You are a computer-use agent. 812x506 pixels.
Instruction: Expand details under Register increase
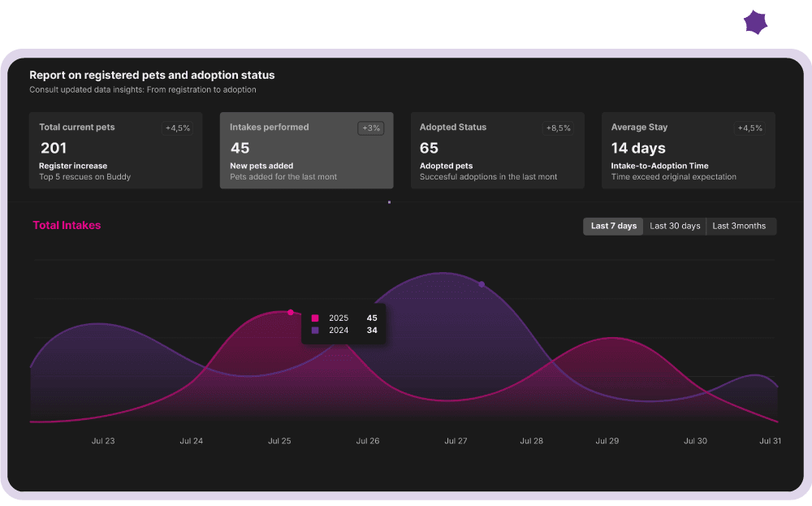click(71, 165)
